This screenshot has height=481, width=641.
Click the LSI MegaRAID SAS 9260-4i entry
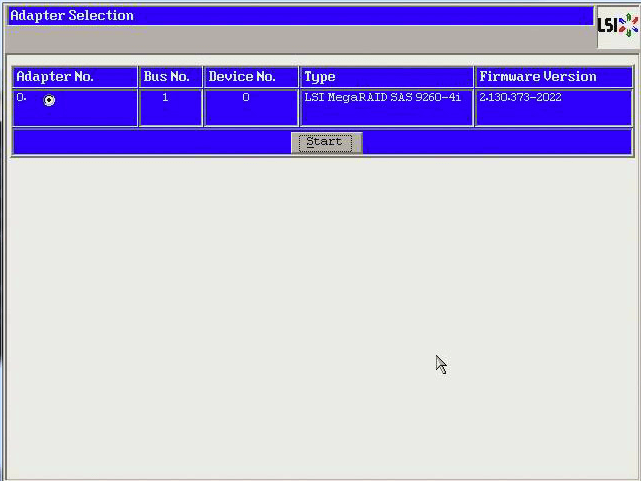(x=382, y=98)
